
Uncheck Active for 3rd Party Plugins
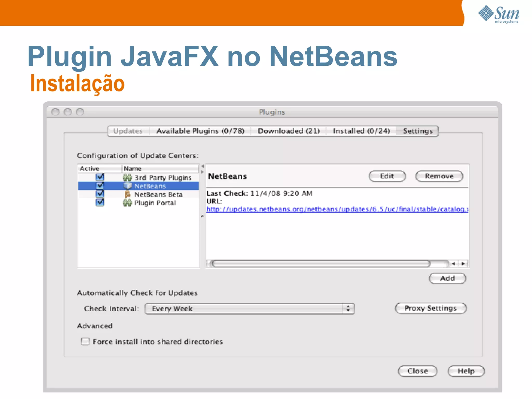[100, 177]
